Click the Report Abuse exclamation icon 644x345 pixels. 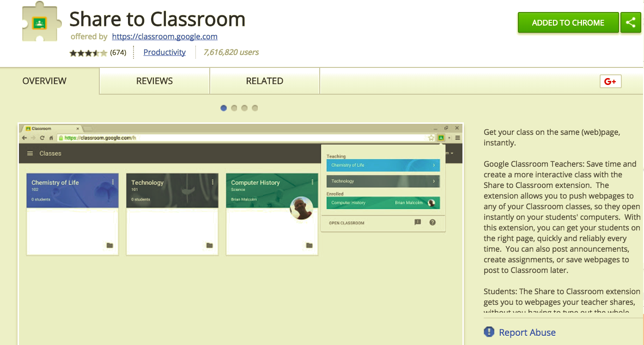490,332
